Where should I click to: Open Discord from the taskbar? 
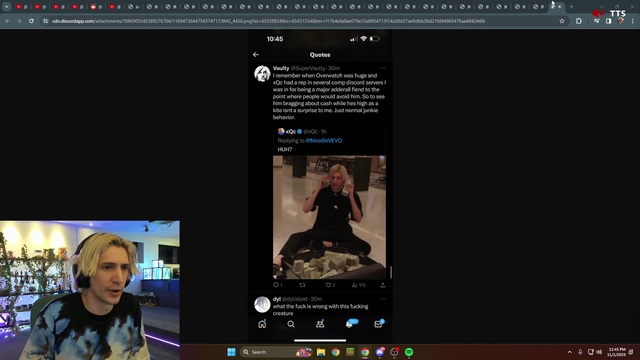click(x=380, y=352)
